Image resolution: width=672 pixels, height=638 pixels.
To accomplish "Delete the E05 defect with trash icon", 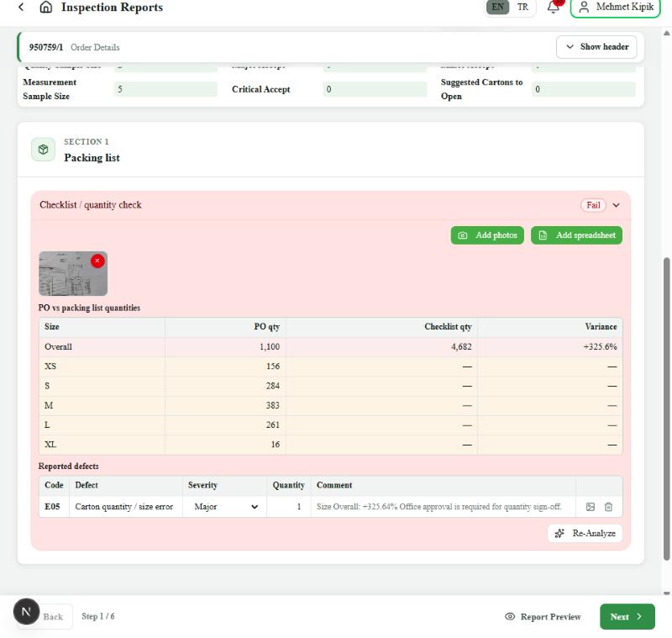I will [608, 507].
